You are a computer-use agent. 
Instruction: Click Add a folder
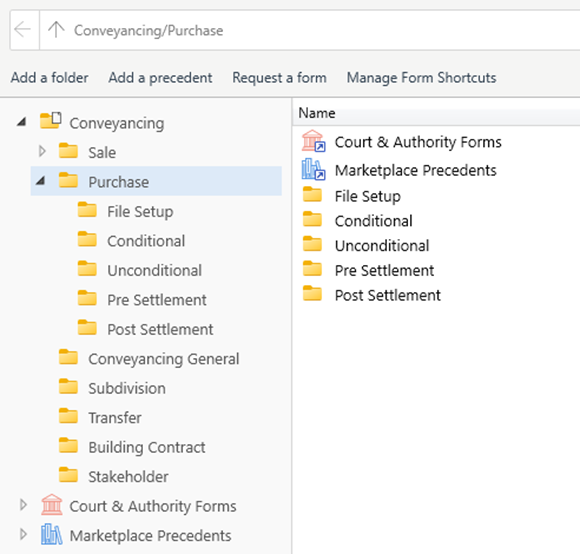(50, 78)
